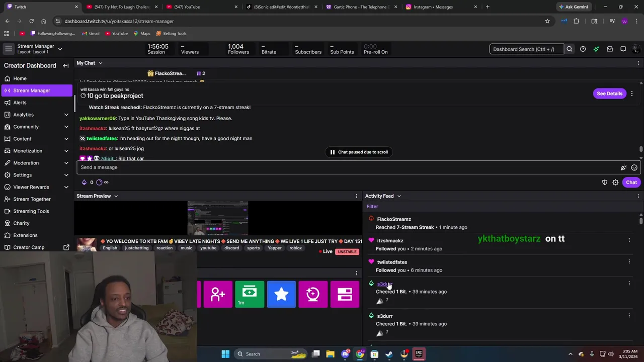
Task: Expand the Content sidebar section
Action: 66,139
